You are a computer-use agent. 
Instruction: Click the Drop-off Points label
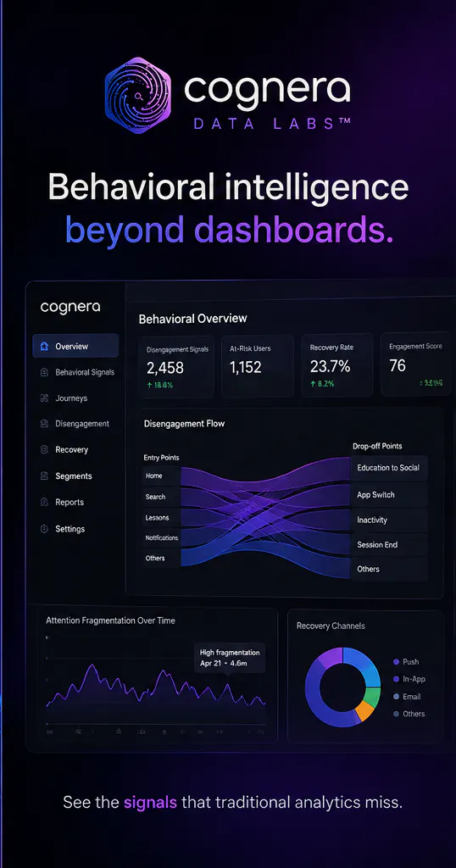point(377,446)
